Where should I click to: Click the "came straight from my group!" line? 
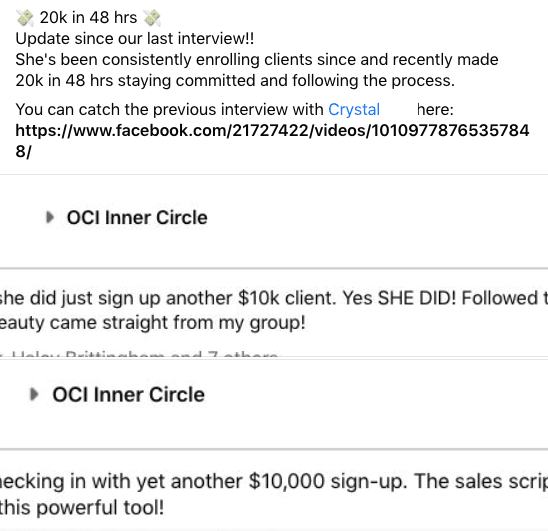tap(153, 322)
